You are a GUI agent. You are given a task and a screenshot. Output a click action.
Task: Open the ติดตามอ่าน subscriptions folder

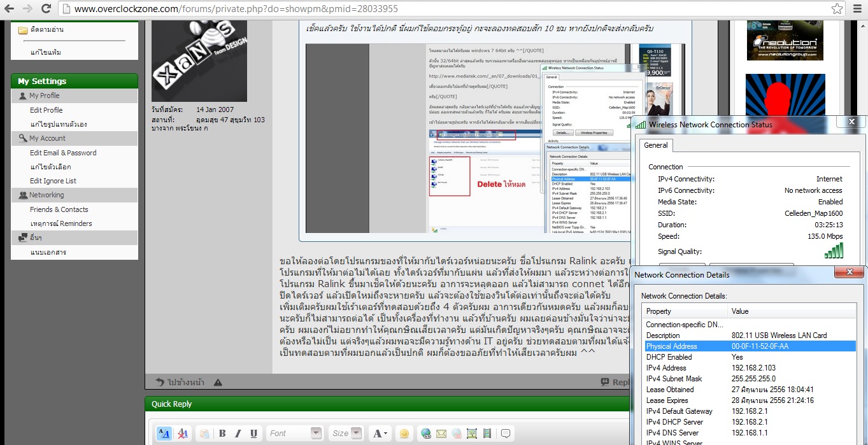click(46, 30)
